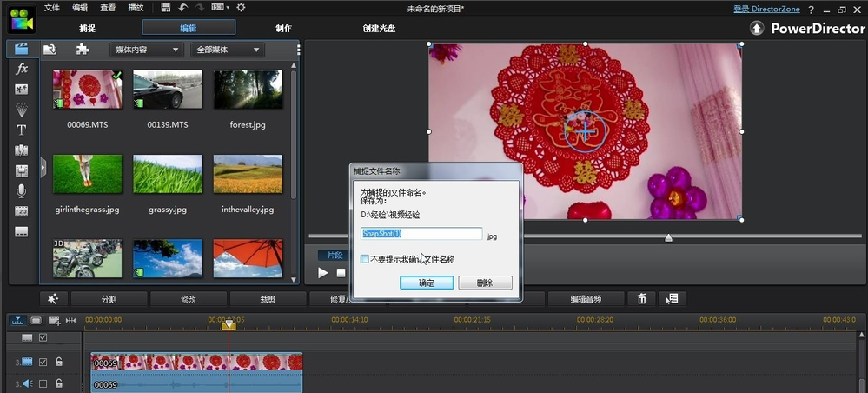Image resolution: width=868 pixels, height=393 pixels.
Task: Click the Magic tools wand icon
Action: click(x=53, y=299)
